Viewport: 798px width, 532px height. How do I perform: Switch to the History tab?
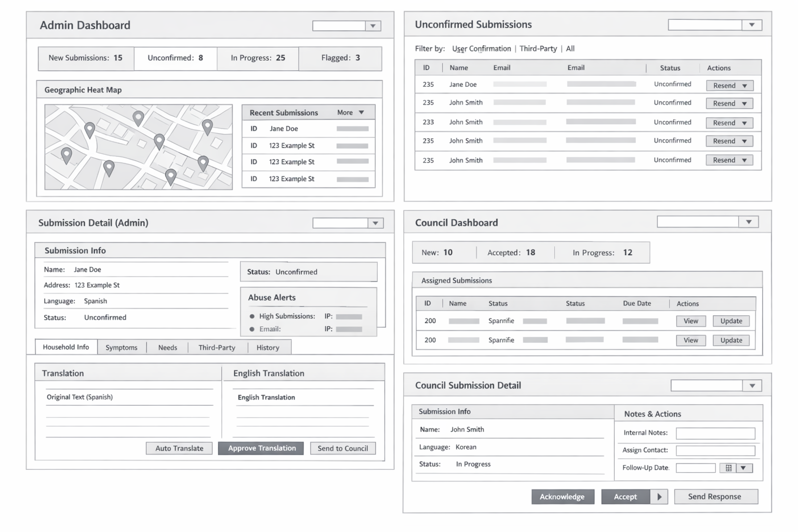(x=268, y=348)
